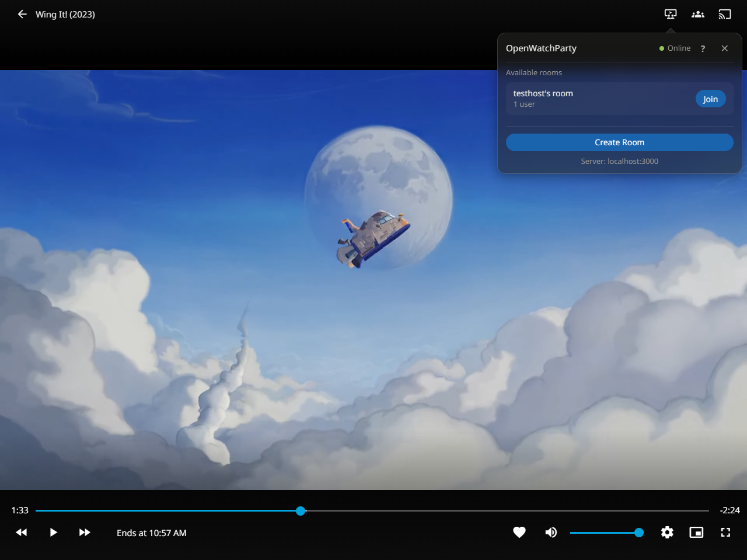Open the help question mark in OpenWatchParty
This screenshot has width=747, height=560.
(x=703, y=48)
